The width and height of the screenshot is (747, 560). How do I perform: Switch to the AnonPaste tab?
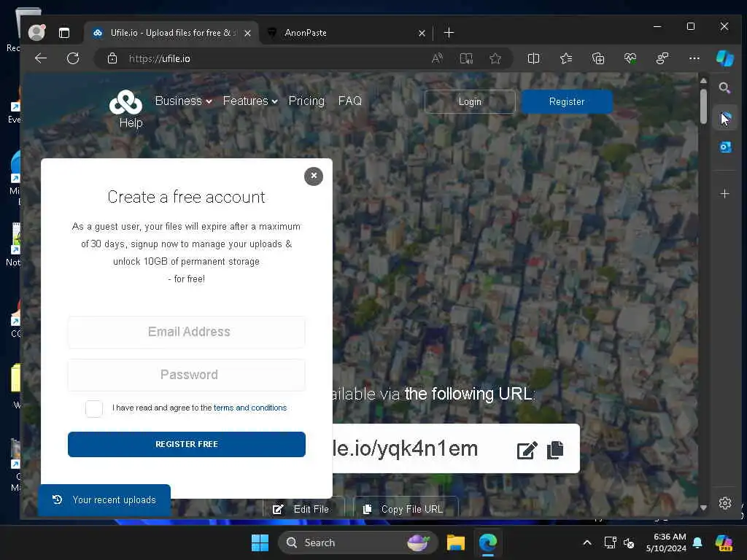[x=347, y=33]
